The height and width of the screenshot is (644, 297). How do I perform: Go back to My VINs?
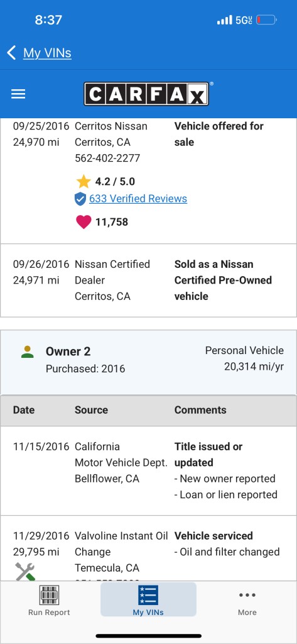point(47,53)
